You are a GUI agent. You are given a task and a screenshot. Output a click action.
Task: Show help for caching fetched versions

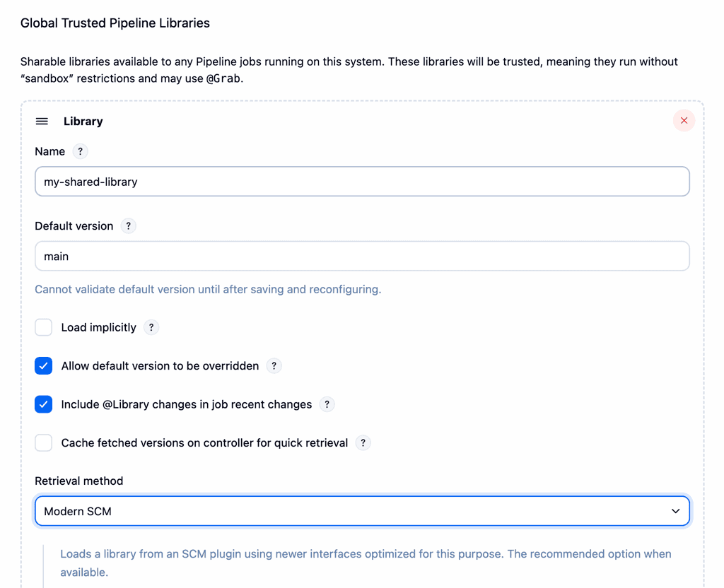[363, 442]
